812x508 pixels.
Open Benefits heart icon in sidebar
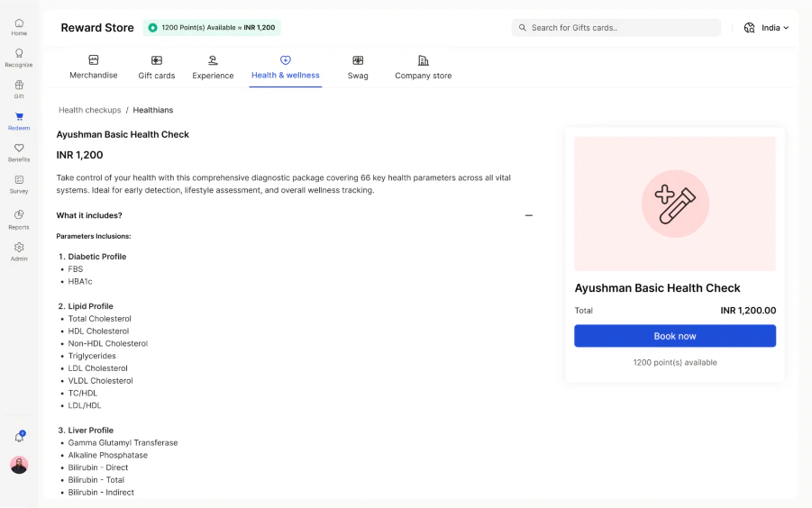[x=19, y=148]
